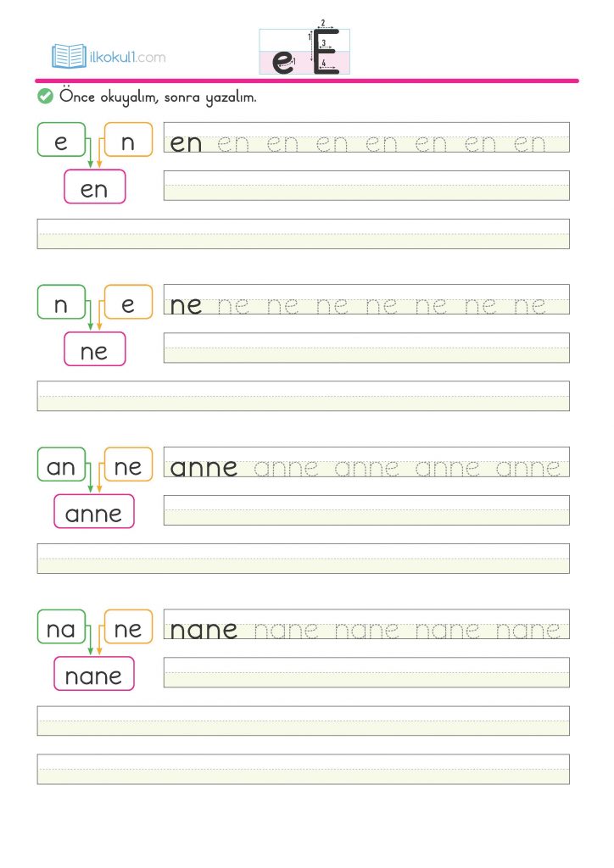Click the pink 'nane' word box
This screenshot has width=614, height=868.
pyautogui.click(x=94, y=675)
